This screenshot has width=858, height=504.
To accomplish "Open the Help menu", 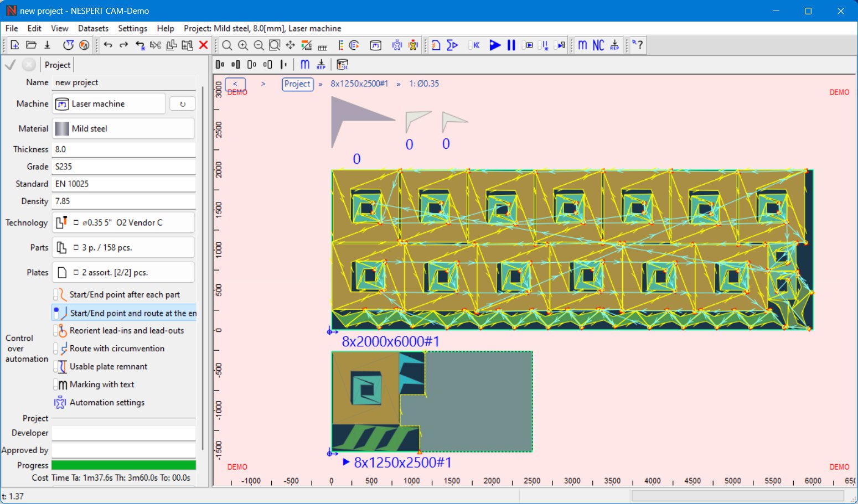I will (x=165, y=28).
